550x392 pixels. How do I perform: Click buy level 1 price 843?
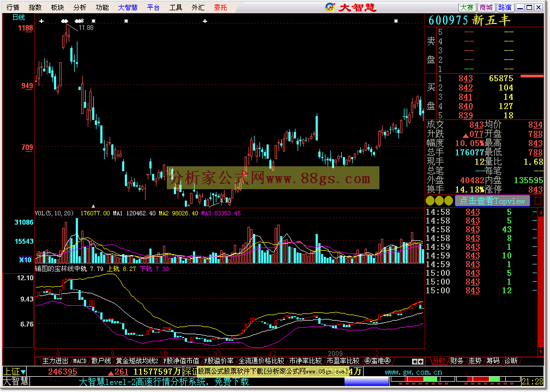466,79
